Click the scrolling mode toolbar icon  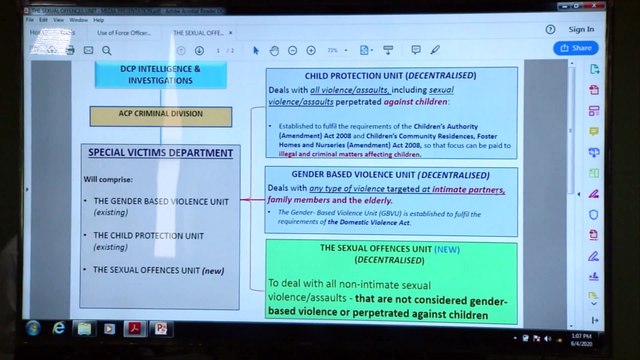388,50
